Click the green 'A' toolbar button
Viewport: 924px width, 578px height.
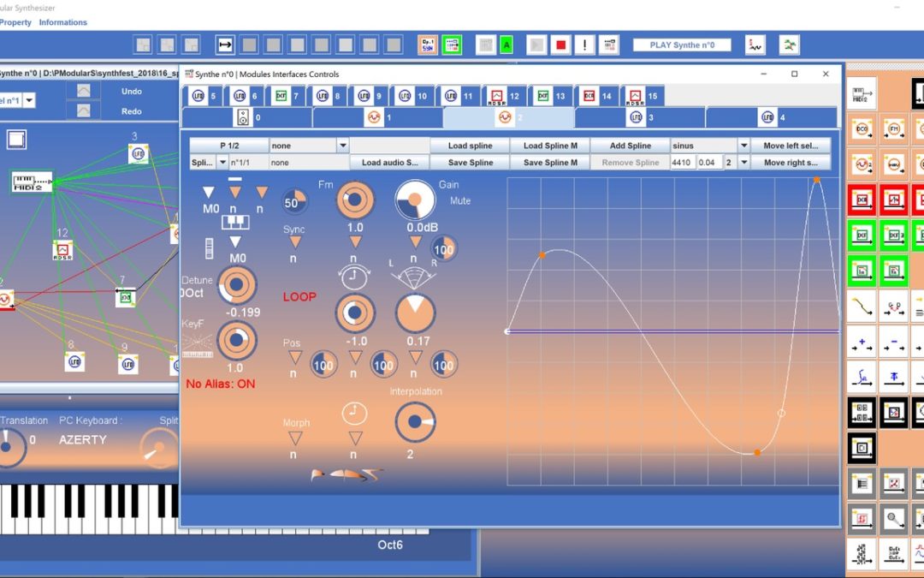coord(506,45)
